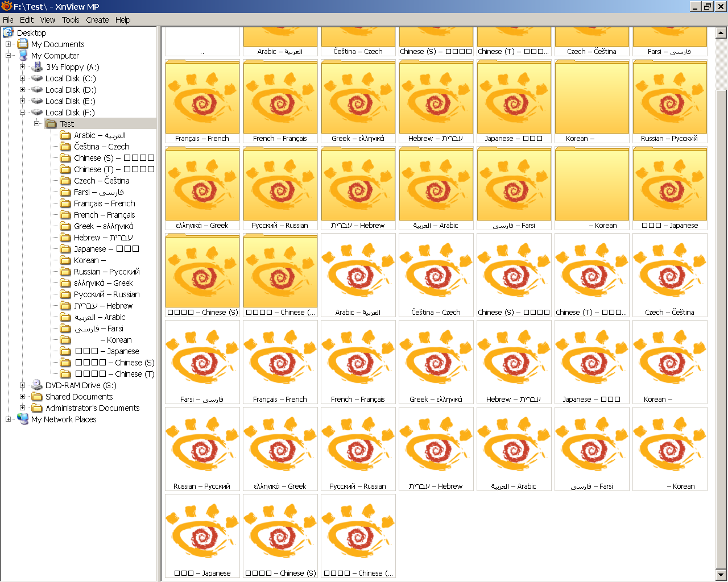Expand the DVD-RAM Drive (G:) node
The width and height of the screenshot is (728, 582).
[x=22, y=385]
